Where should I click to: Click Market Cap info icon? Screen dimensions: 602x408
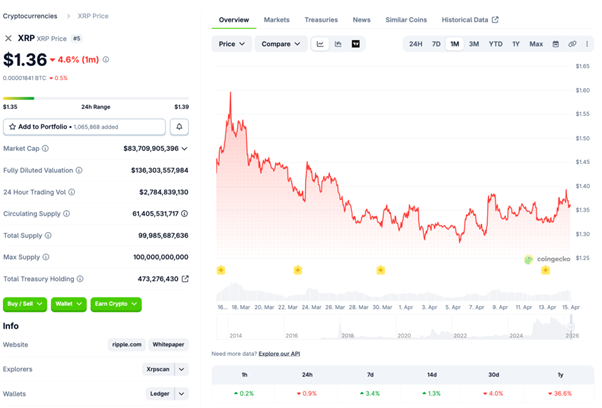point(44,148)
